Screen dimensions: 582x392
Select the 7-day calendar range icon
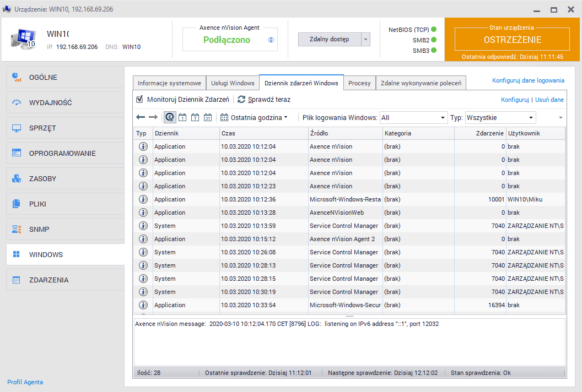[x=195, y=117]
